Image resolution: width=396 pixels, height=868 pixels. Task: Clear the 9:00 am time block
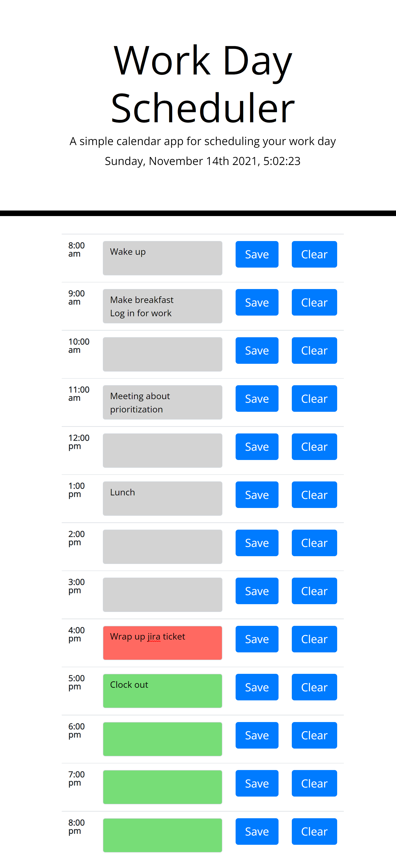pyautogui.click(x=314, y=302)
